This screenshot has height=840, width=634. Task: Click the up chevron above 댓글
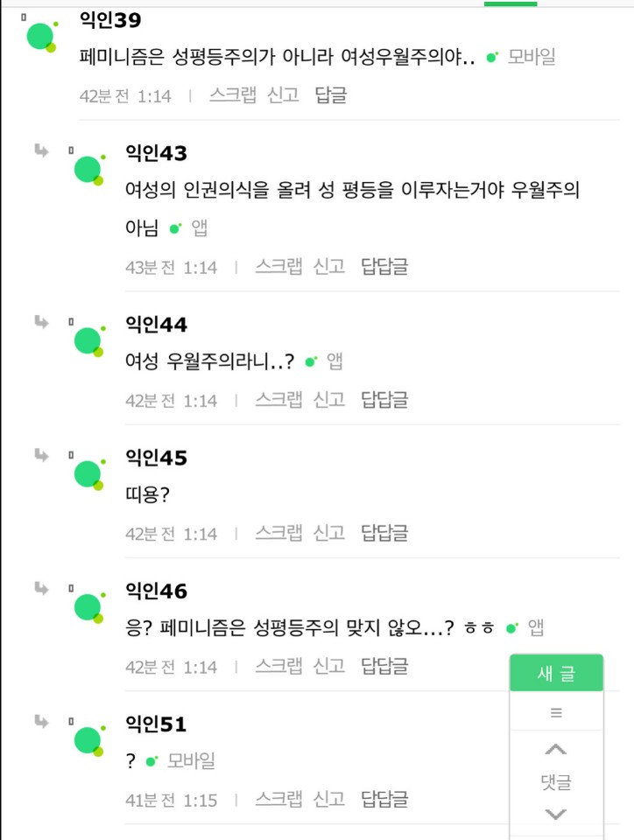556,750
